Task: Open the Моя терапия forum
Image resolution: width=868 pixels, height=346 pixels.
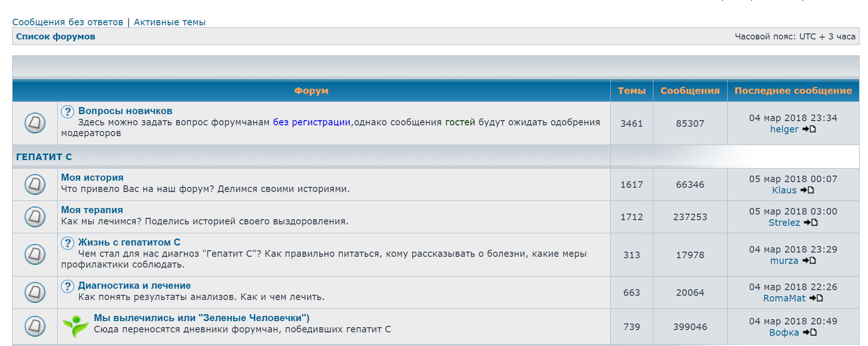Action: point(92,210)
